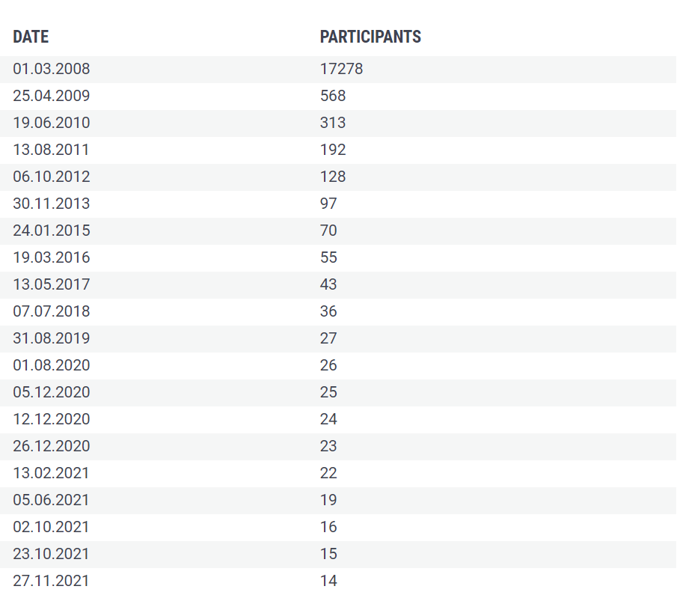
Task: Click the participants count 14
Action: pyautogui.click(x=328, y=581)
